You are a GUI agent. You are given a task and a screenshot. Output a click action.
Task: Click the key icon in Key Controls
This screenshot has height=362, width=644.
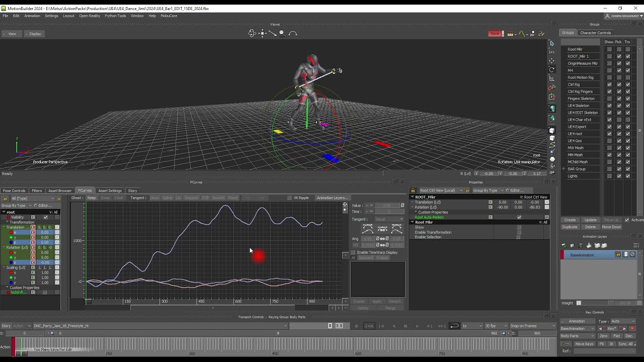pyautogui.click(x=566, y=344)
